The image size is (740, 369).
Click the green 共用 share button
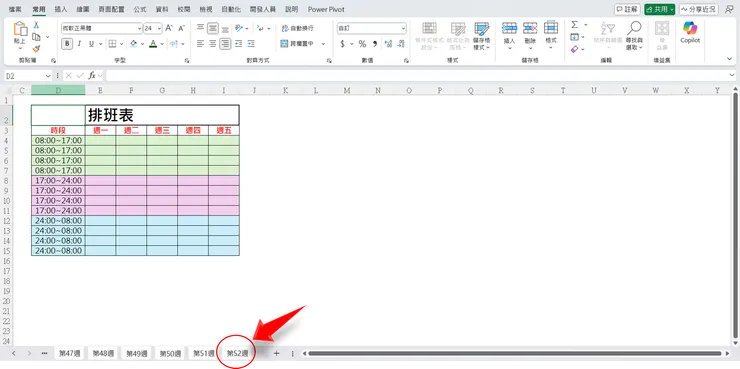pyautogui.click(x=659, y=9)
